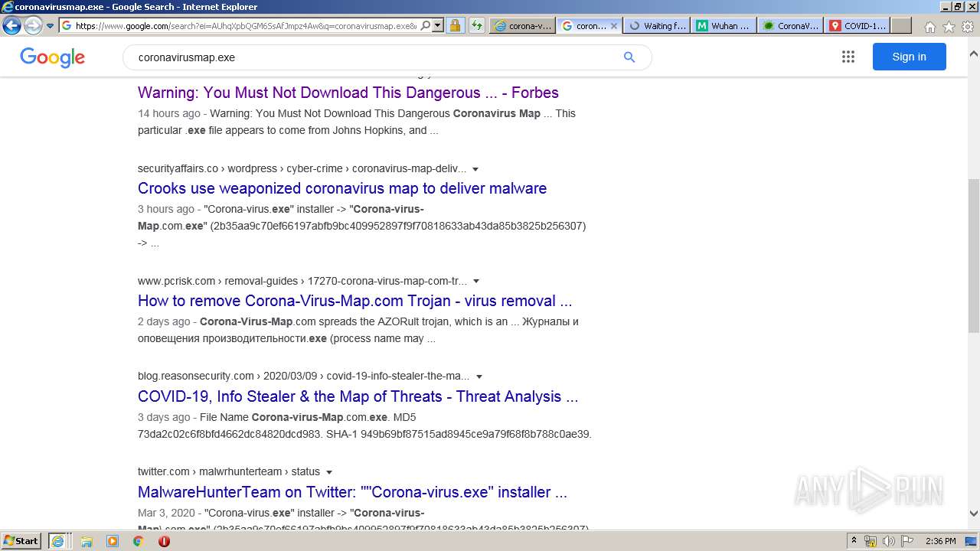
Task: Click the 2:36 PM clock
Action: [x=940, y=541]
